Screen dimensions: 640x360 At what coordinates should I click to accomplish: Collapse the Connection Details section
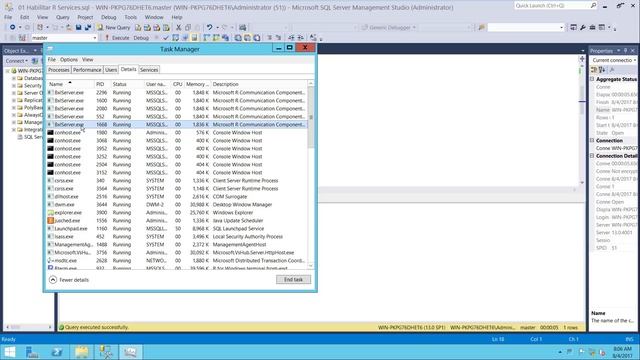tap(592, 156)
